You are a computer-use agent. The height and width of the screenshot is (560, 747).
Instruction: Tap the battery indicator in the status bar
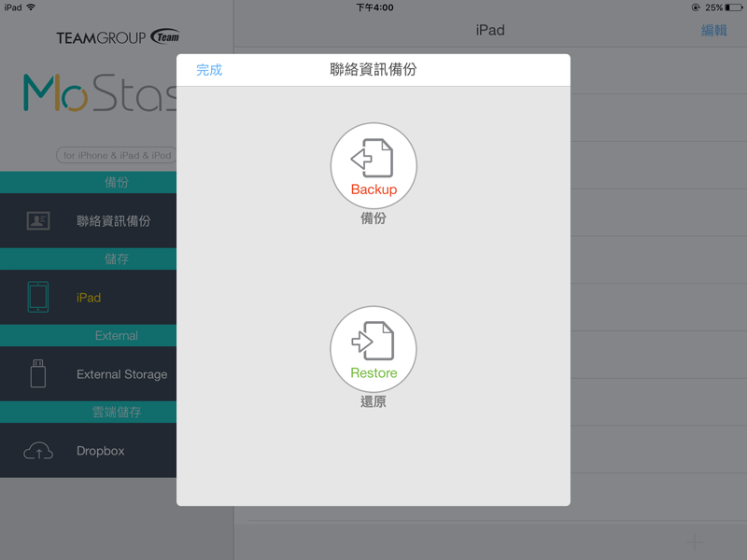coord(734,7)
